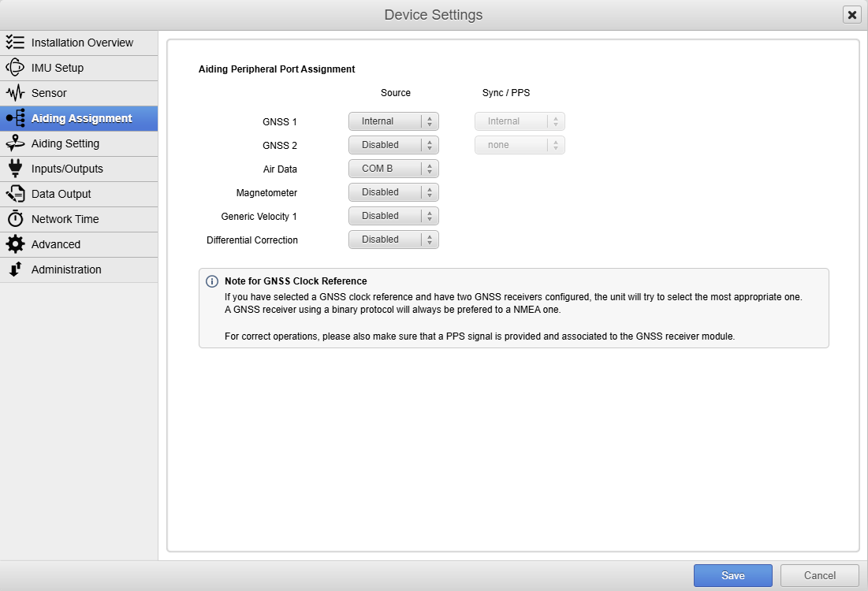Viewport: 868px width, 591px height.
Task: Click the Data Output icon
Action: point(15,194)
